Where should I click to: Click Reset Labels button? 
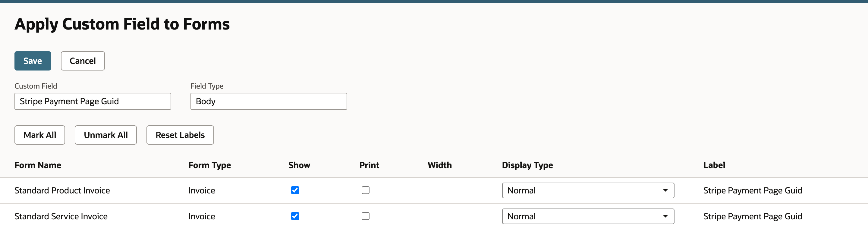[180, 135]
